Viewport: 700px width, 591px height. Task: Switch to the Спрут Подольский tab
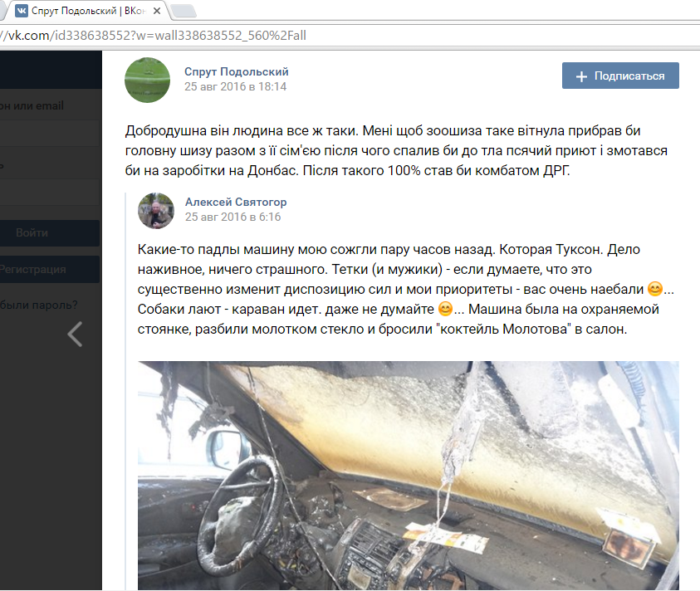tap(85, 11)
